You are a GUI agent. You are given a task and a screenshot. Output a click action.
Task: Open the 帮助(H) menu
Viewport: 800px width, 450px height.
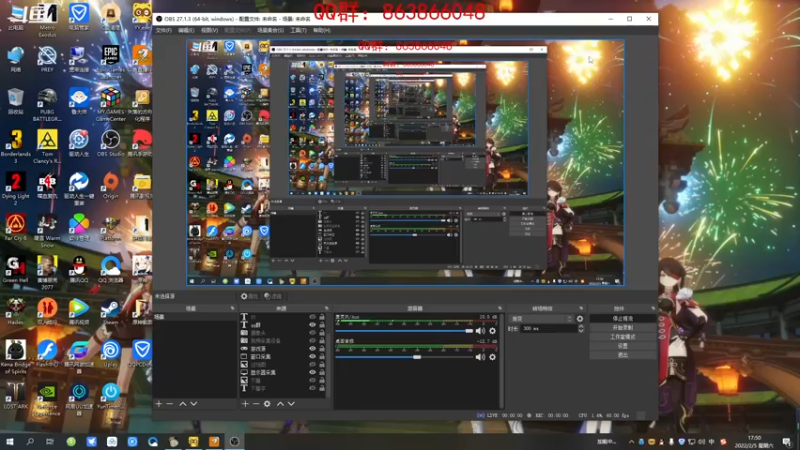coord(321,31)
